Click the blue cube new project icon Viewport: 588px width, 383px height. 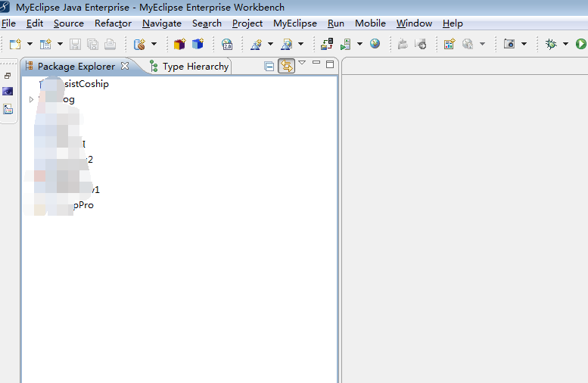tap(198, 44)
